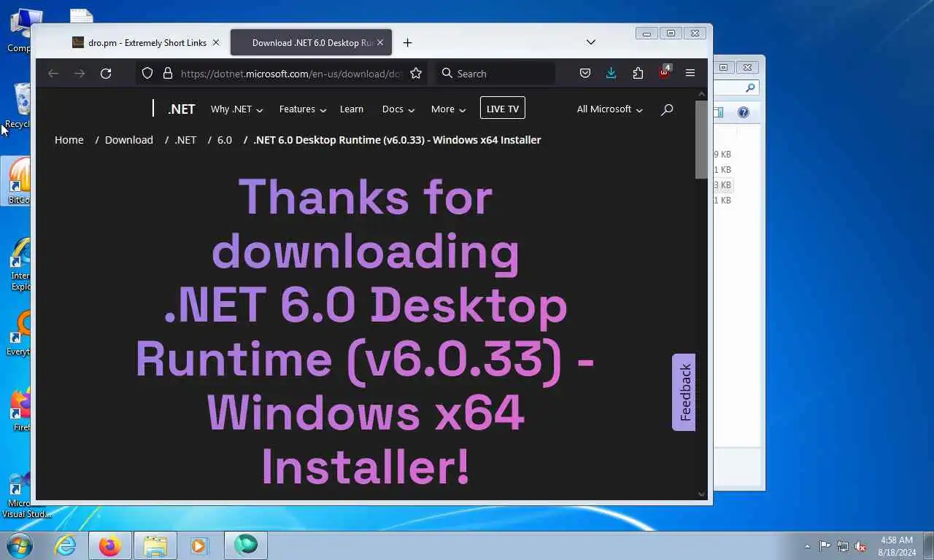
Task: Click the muted volume tray icon
Action: pos(861,546)
